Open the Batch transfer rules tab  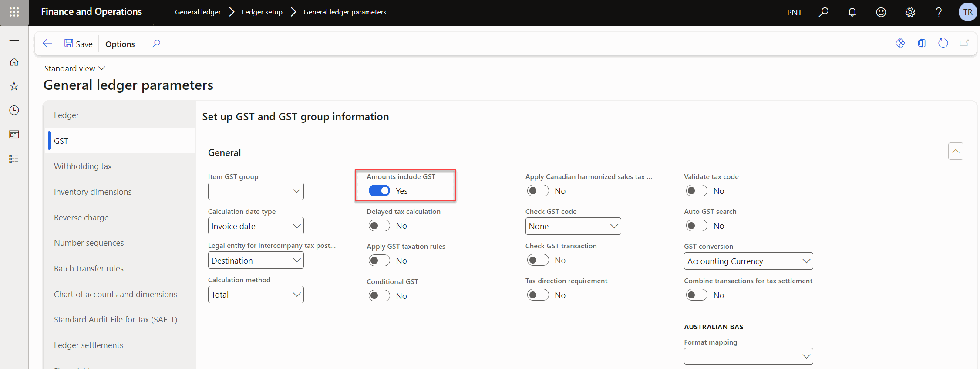(x=120, y=268)
